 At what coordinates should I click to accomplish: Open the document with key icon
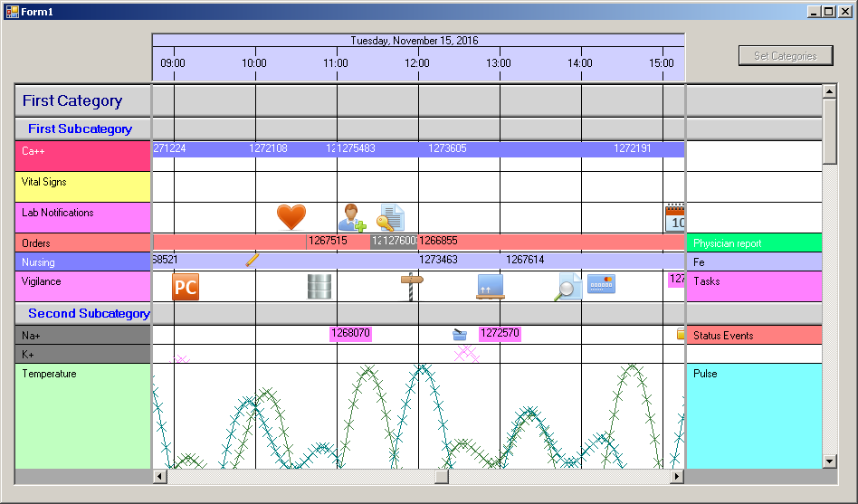pos(391,217)
